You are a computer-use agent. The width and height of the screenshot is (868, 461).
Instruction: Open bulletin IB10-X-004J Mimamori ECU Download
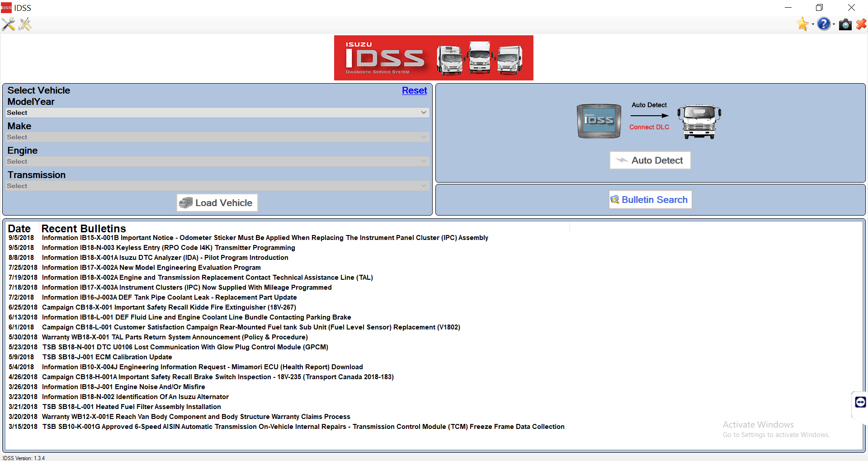tap(203, 367)
